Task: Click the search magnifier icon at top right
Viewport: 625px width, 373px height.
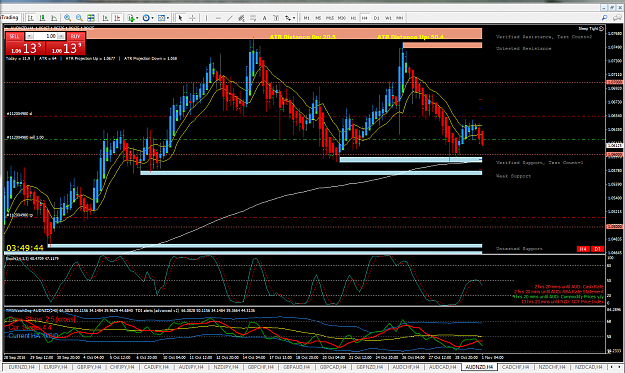Action: click(x=605, y=18)
